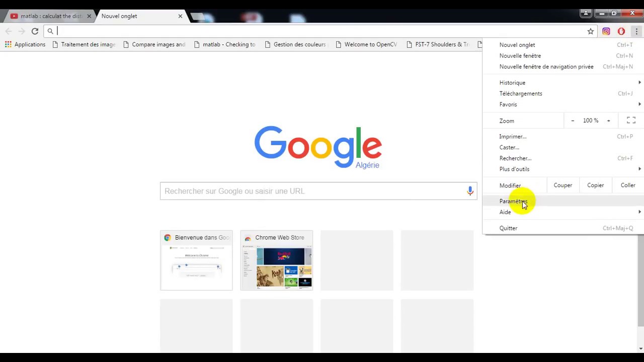644x362 pixels.
Task: Open the Chrome three-dot menu button
Action: pos(636,31)
